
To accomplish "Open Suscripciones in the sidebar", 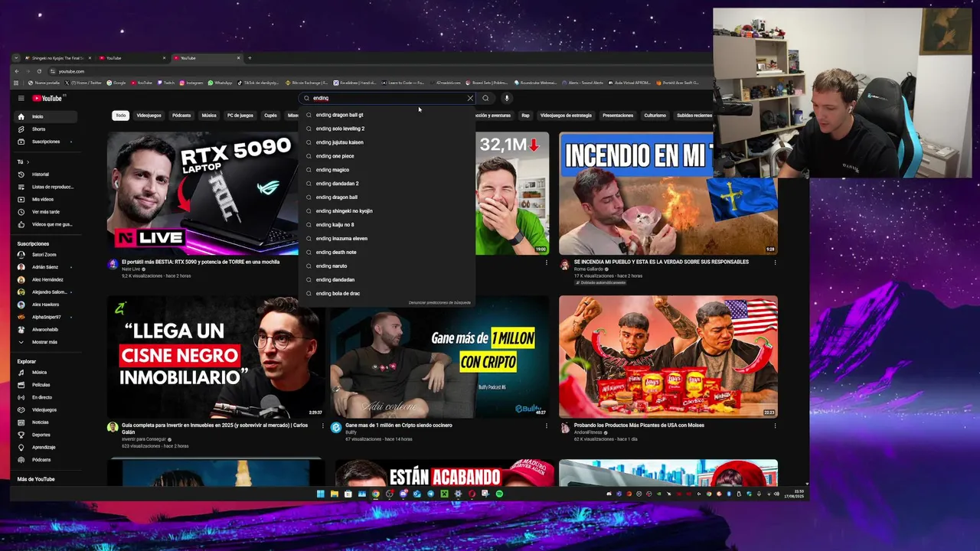I will pos(46,142).
